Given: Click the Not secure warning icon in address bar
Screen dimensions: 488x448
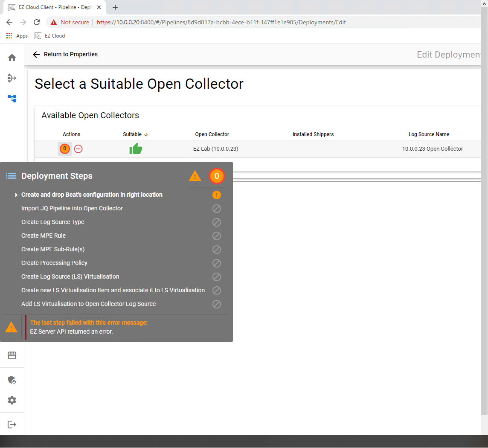Looking at the screenshot, I should tap(54, 23).
